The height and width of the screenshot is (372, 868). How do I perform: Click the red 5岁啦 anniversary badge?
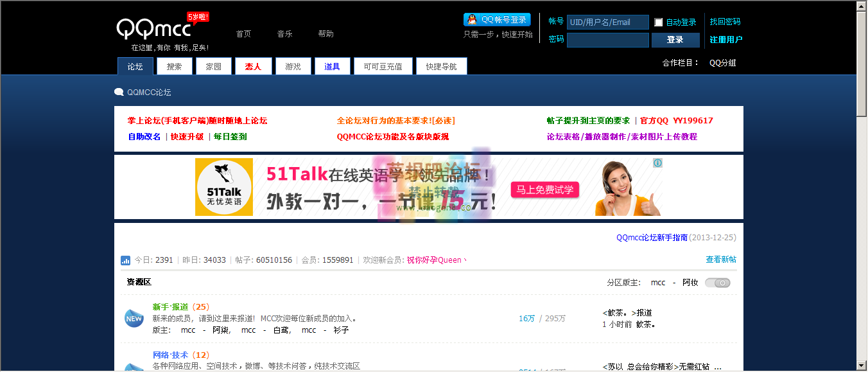click(x=197, y=15)
